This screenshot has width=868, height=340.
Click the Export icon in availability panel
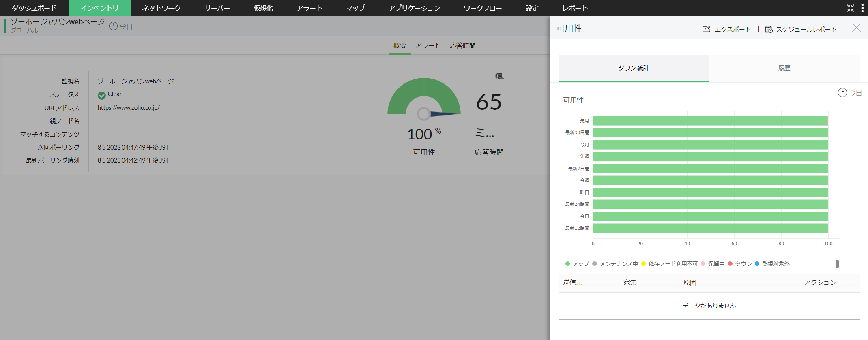[x=706, y=29]
